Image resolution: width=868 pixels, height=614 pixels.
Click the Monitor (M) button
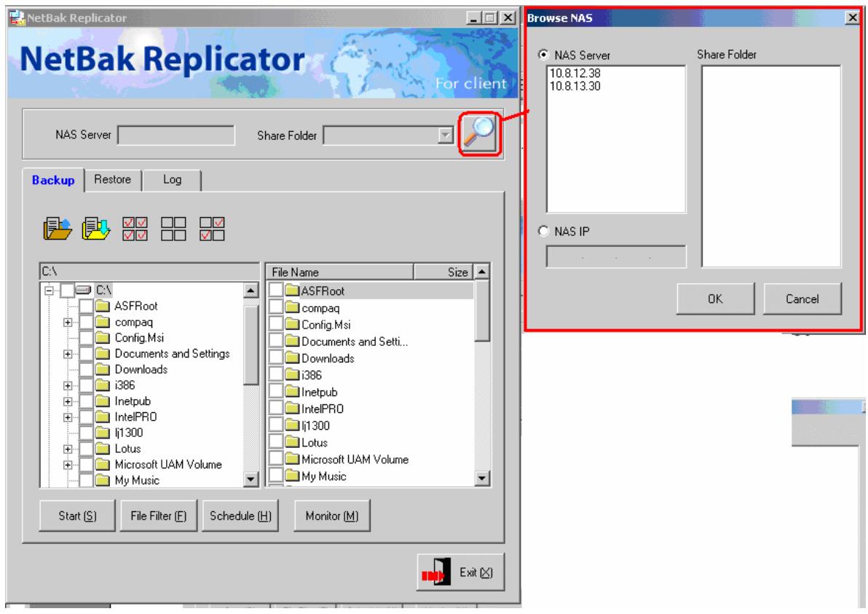click(x=332, y=516)
